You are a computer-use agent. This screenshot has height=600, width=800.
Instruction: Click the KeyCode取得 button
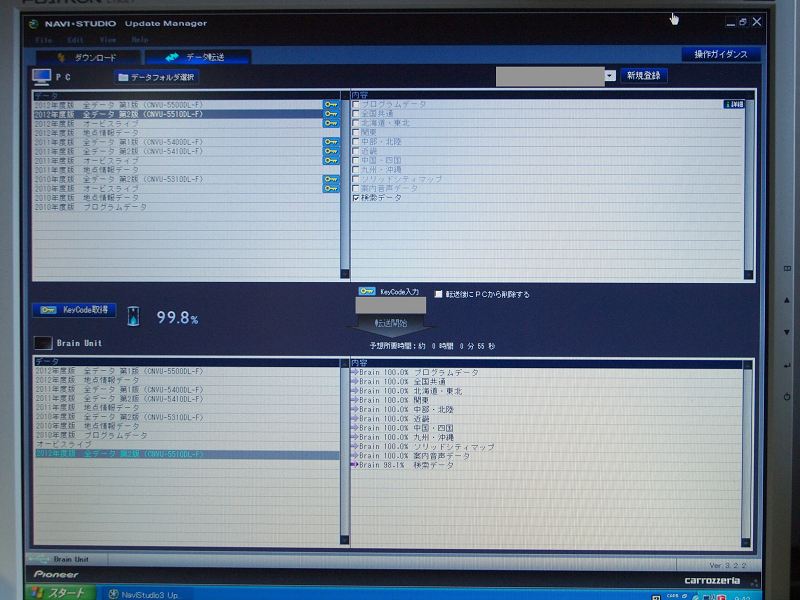[74, 310]
